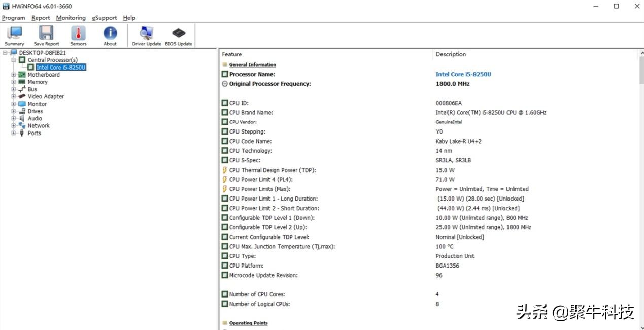Screen dimensions: 644x330
Task: Click the Intel Core i5-8250U processor name value
Action: click(463, 74)
